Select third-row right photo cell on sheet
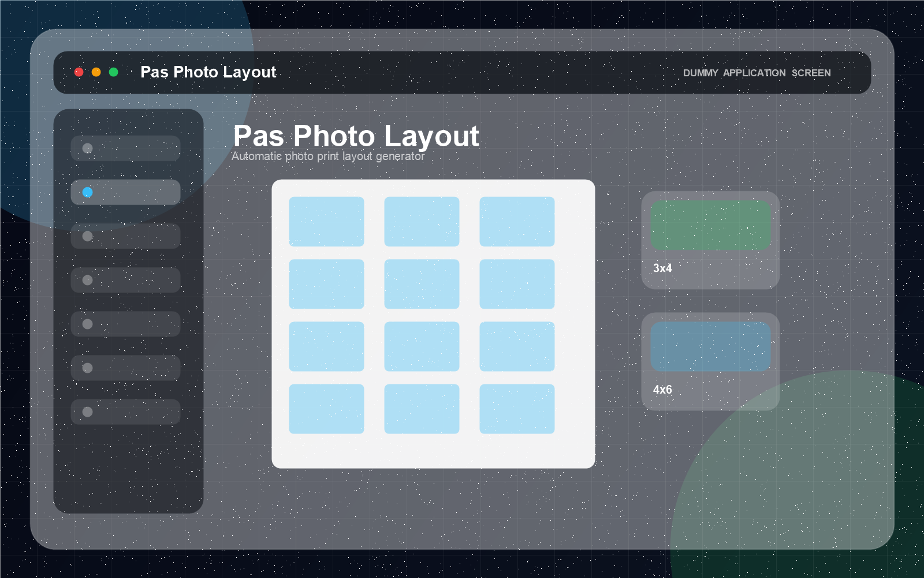This screenshot has height=578, width=924. [517, 346]
